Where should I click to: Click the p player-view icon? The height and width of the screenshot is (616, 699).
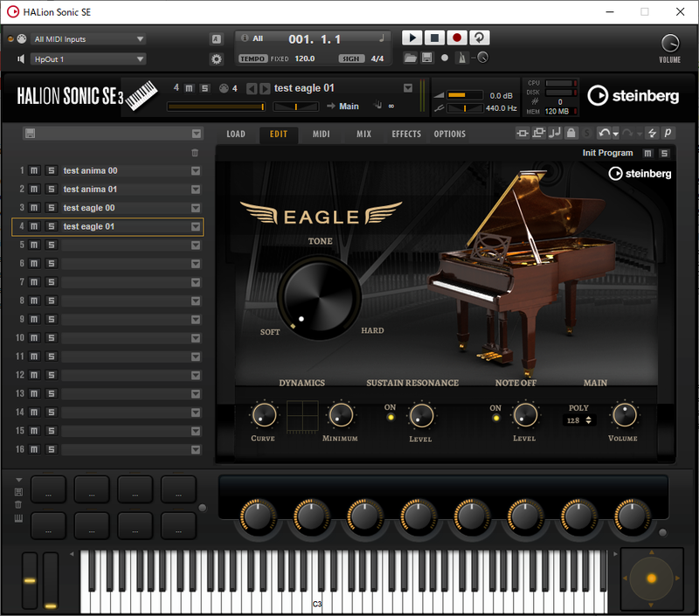(x=668, y=133)
